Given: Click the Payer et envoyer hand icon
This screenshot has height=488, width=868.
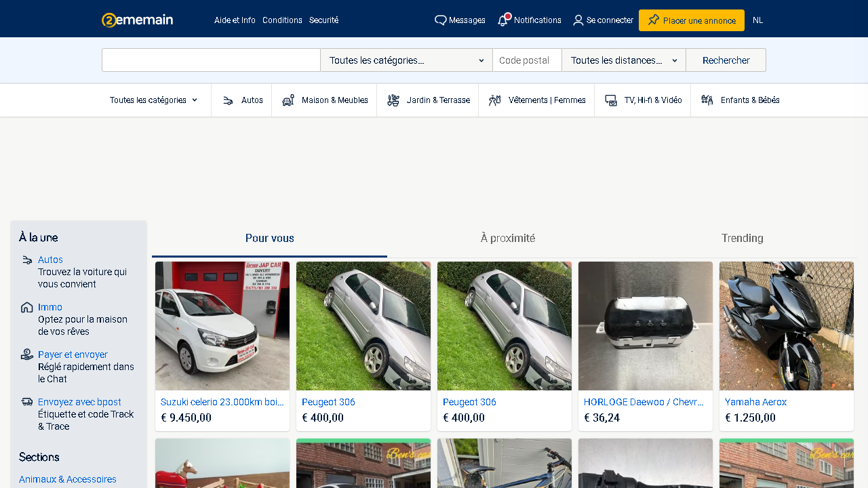Looking at the screenshot, I should 27,354.
